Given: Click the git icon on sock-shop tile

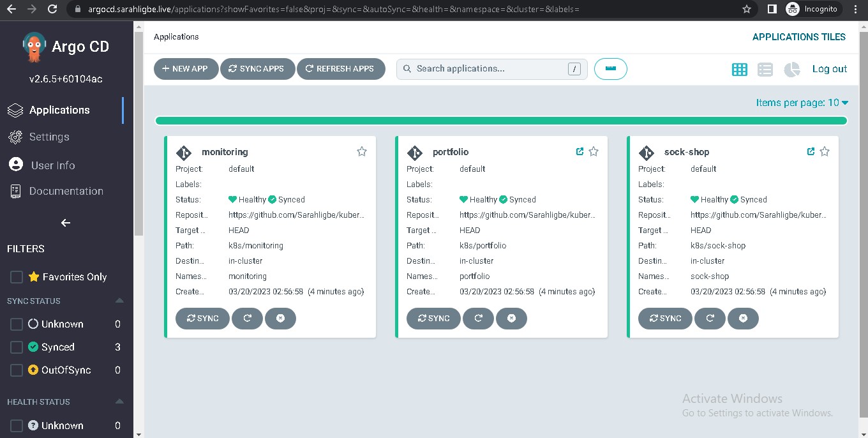Looking at the screenshot, I should pyautogui.click(x=647, y=153).
